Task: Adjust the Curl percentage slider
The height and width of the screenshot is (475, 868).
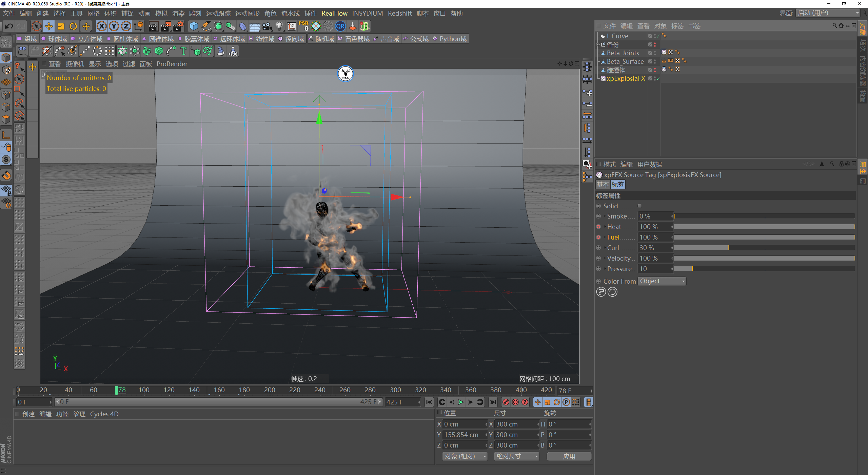Action: pyautogui.click(x=728, y=248)
